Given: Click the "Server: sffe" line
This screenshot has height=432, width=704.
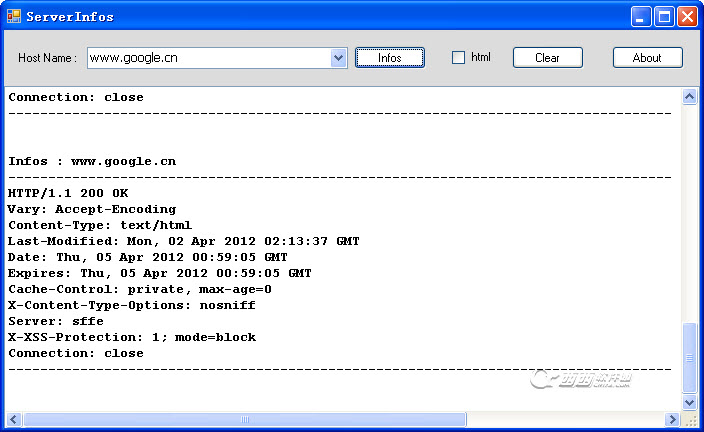Looking at the screenshot, I should [56, 321].
